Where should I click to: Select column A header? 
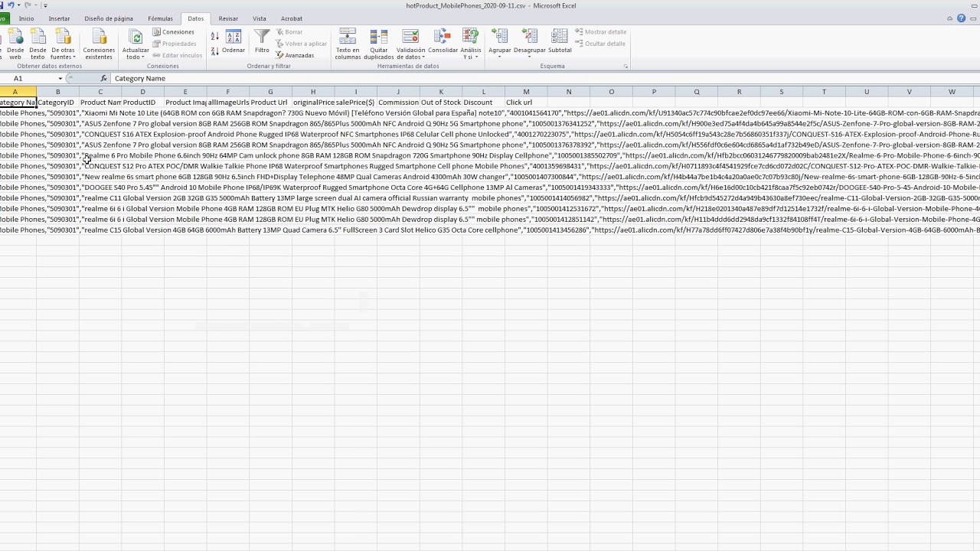(15, 92)
